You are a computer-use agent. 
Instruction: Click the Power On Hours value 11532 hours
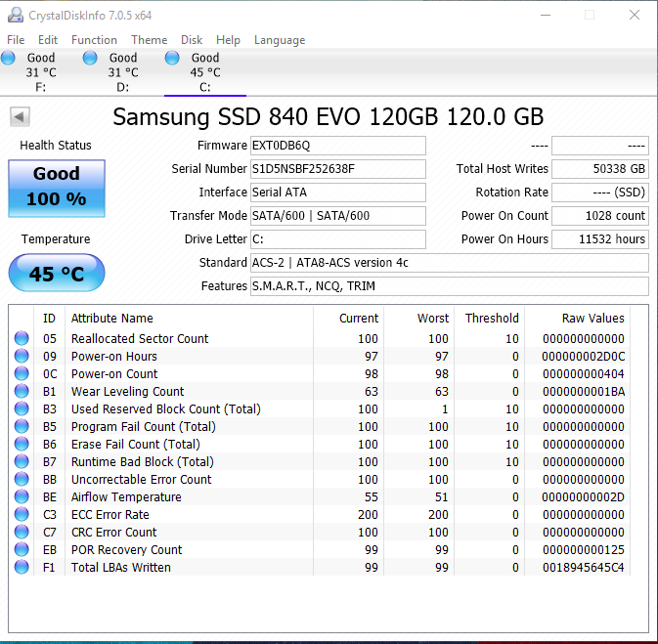pyautogui.click(x=600, y=239)
